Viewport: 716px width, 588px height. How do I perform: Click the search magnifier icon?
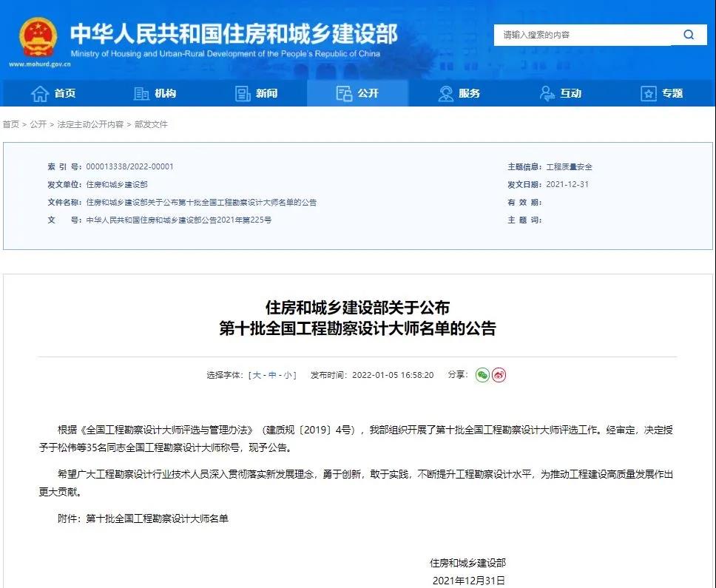689,35
